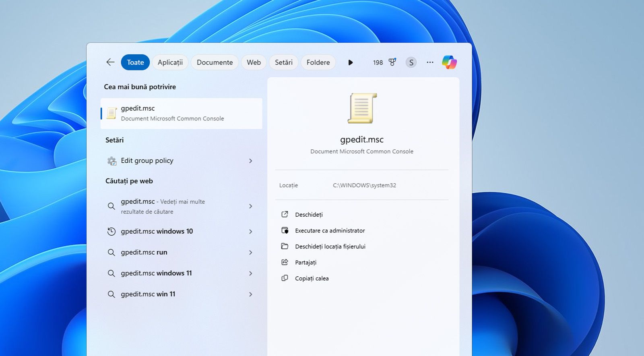The height and width of the screenshot is (356, 644).
Task: Choose Copiați calea
Action: (x=312, y=278)
